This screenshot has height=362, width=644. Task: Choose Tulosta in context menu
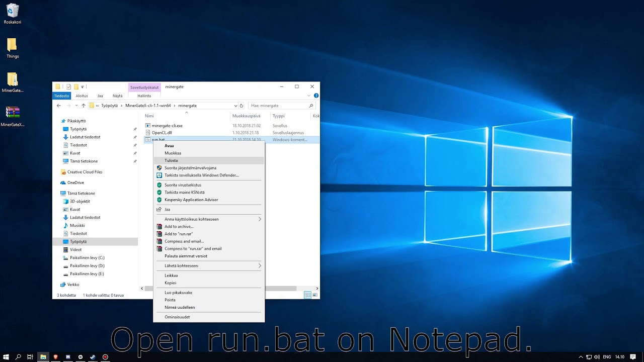pos(208,160)
